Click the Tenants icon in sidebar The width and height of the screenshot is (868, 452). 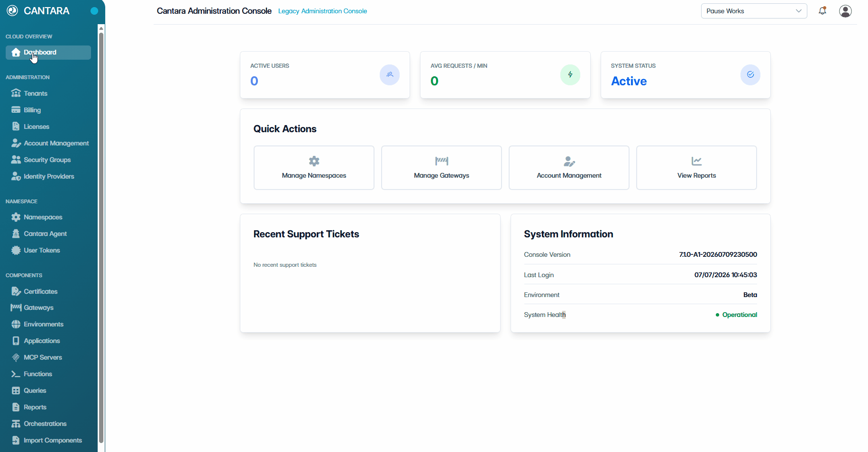point(16,93)
